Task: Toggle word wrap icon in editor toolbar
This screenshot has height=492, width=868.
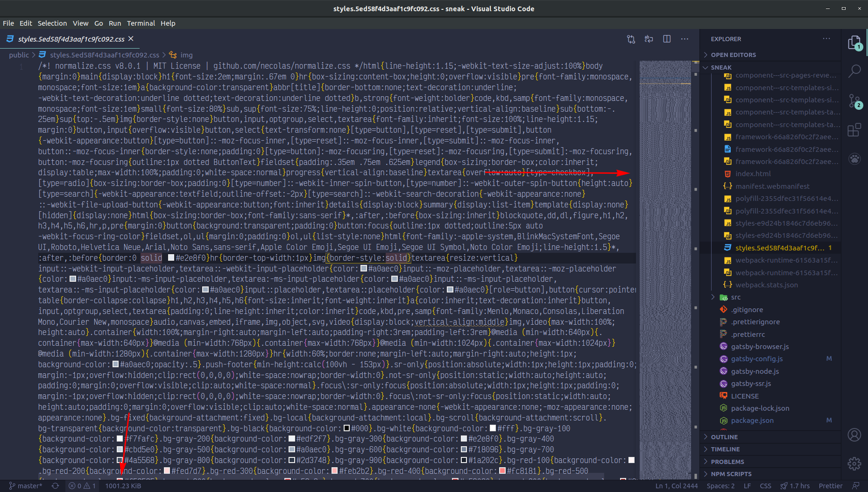Action: [x=649, y=39]
